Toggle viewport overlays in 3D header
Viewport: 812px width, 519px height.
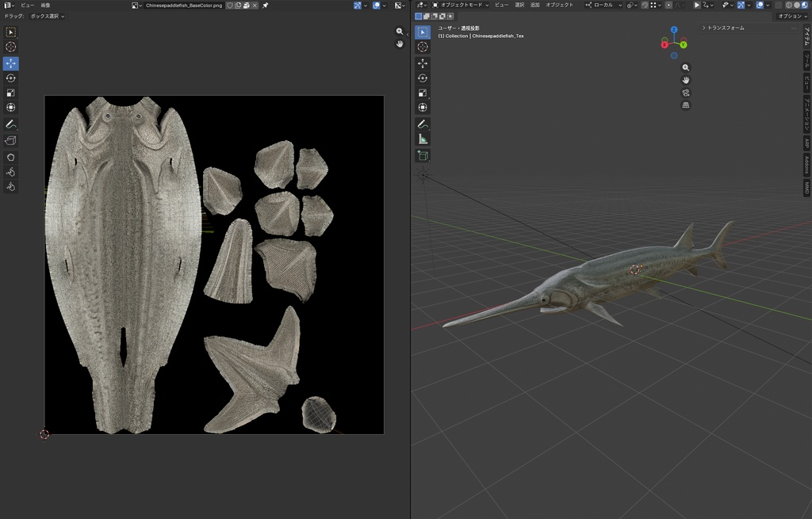click(x=760, y=6)
